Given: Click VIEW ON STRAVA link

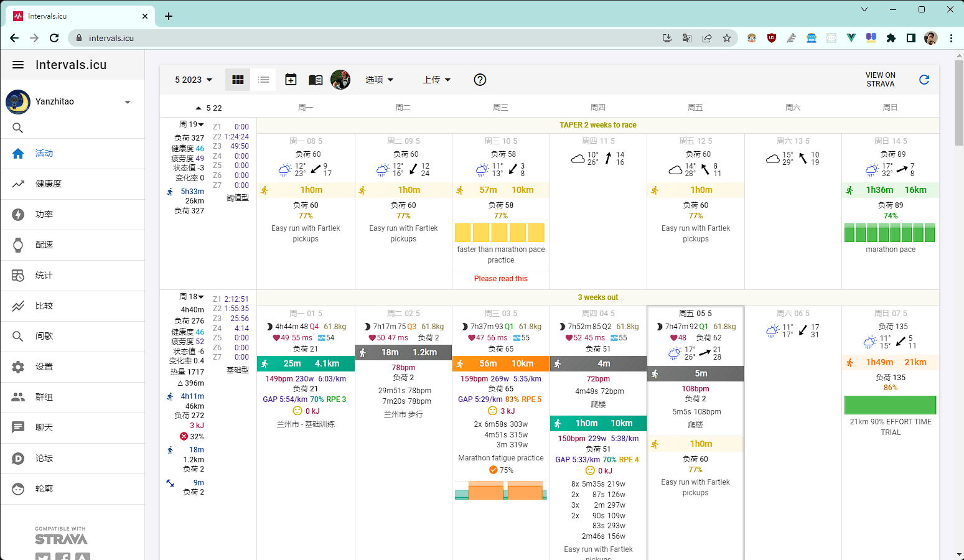Looking at the screenshot, I should click(x=880, y=80).
